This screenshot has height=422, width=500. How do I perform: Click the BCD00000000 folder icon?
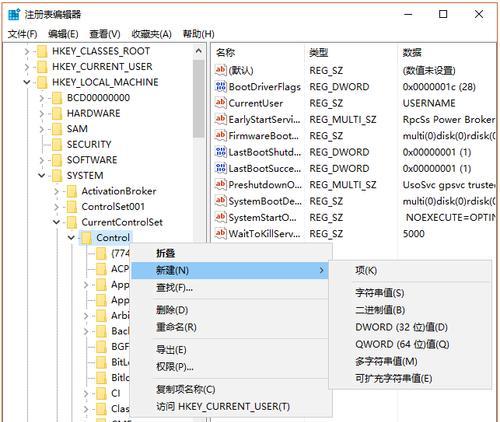click(57, 98)
